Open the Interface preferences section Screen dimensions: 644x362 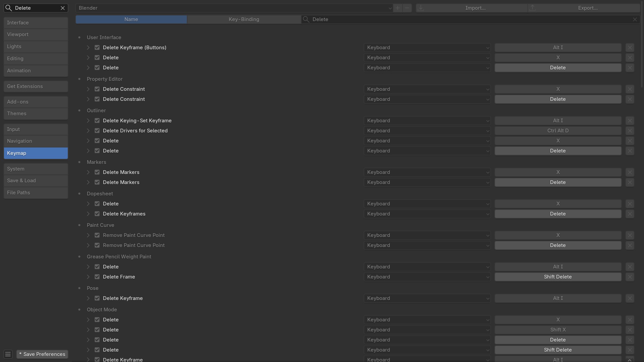(x=36, y=23)
